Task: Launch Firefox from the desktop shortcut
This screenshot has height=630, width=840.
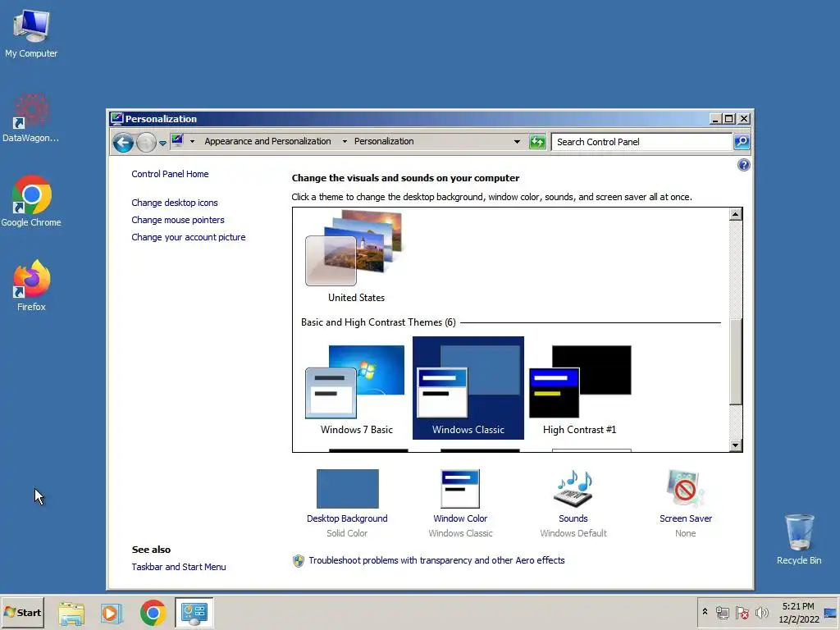Action: (31, 285)
